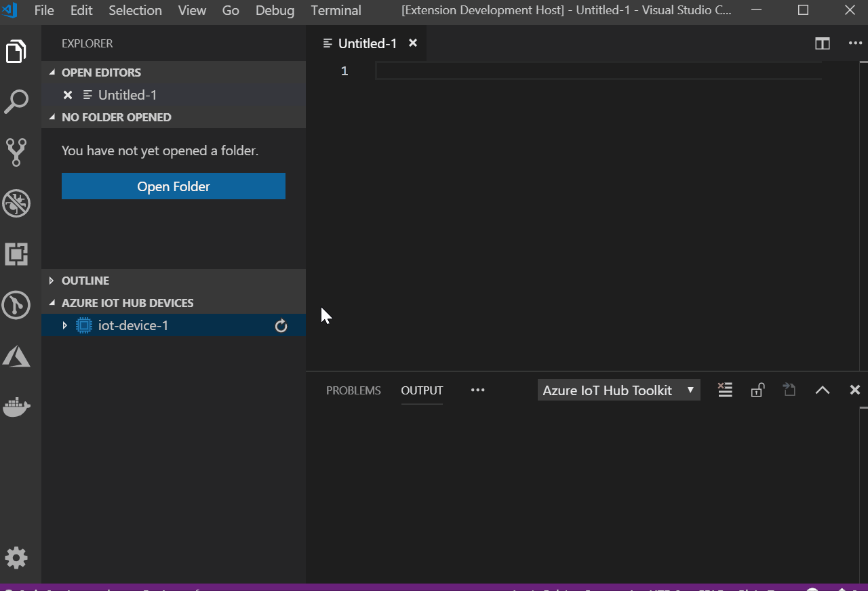This screenshot has width=868, height=591.
Task: Open the Search view in activity bar
Action: (16, 102)
